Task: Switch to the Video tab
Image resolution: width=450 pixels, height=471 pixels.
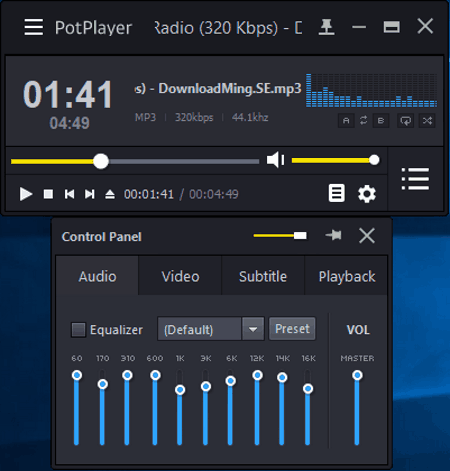Action: click(x=180, y=276)
